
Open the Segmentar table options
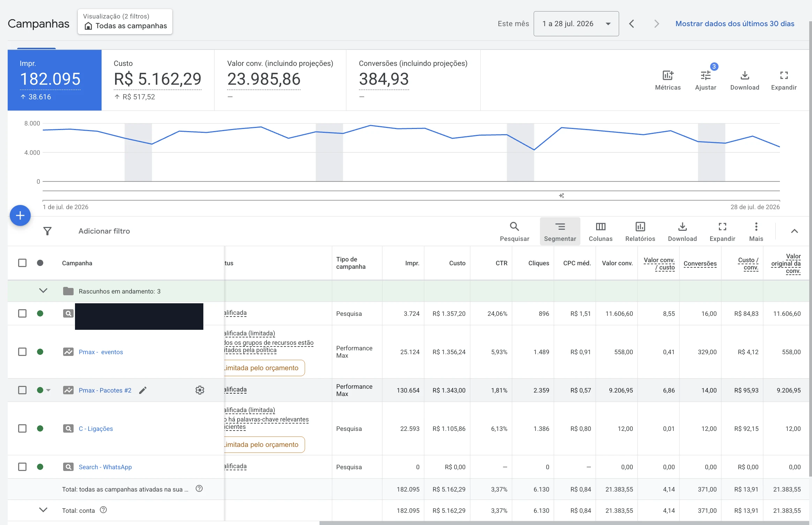tap(560, 231)
